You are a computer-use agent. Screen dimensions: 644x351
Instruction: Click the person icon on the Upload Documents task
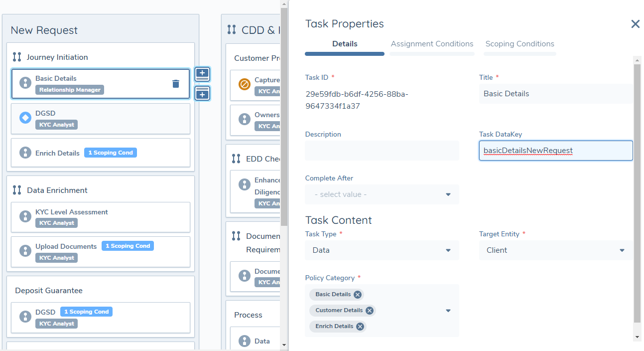point(25,251)
